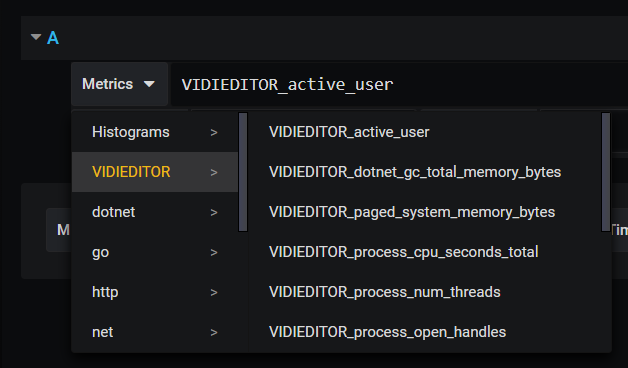Click the chevron beside http

[x=214, y=293]
